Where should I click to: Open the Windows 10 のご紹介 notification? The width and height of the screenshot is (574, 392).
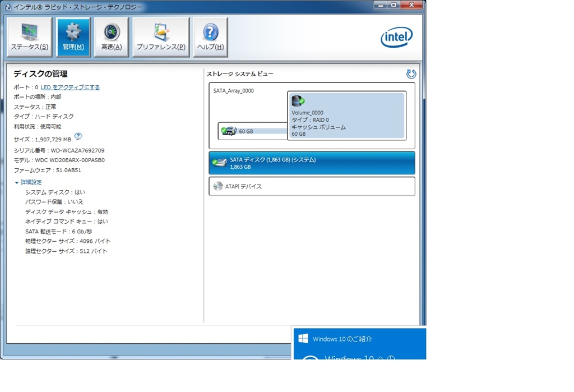click(360, 344)
